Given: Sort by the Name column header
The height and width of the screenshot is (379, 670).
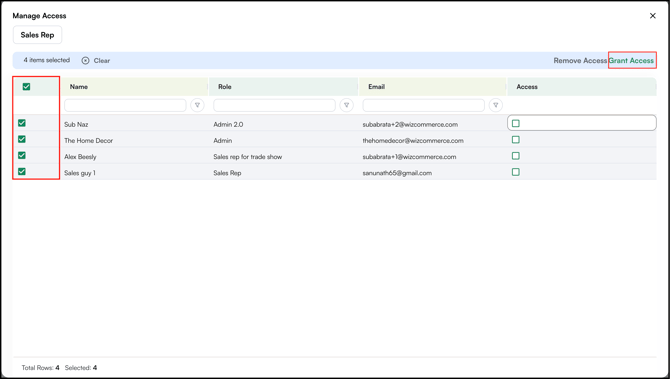Looking at the screenshot, I should point(79,87).
